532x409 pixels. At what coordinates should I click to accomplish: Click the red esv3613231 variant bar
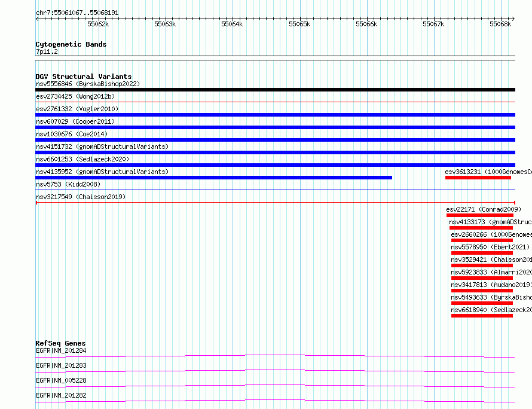[478, 178]
